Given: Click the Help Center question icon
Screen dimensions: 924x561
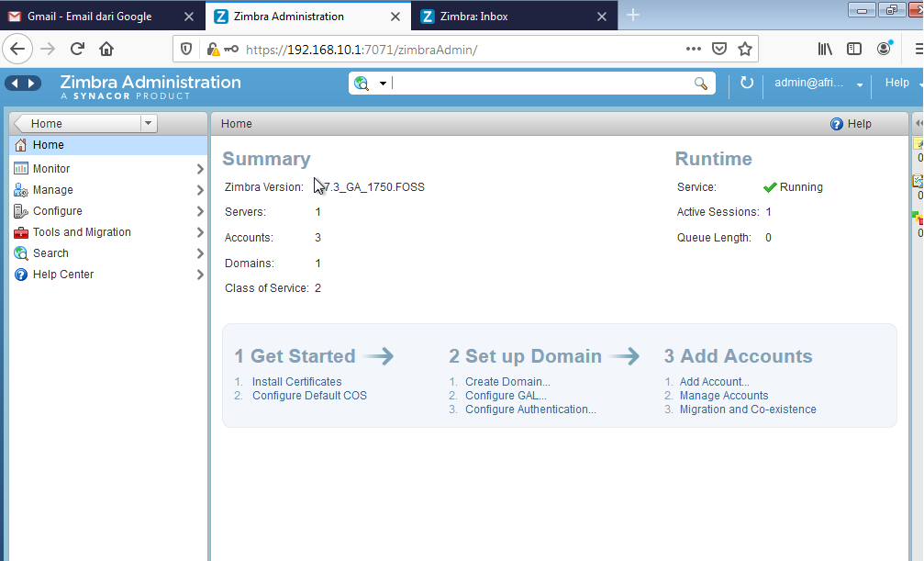Looking at the screenshot, I should pos(20,275).
